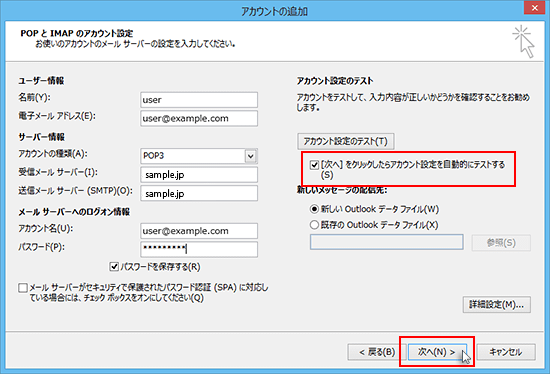Expand the アカウントの種類 POP3 dropdown arrow
Screen dimensions: 550x374
pos(250,156)
